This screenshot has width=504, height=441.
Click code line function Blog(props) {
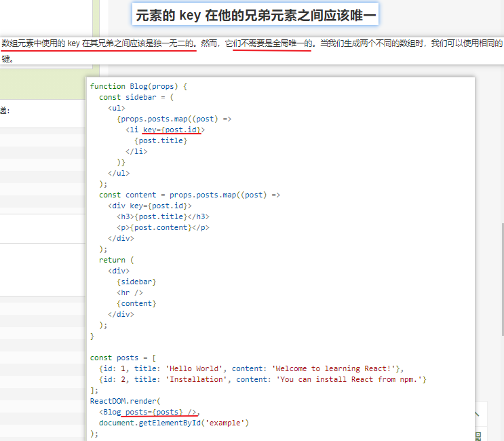click(x=138, y=86)
